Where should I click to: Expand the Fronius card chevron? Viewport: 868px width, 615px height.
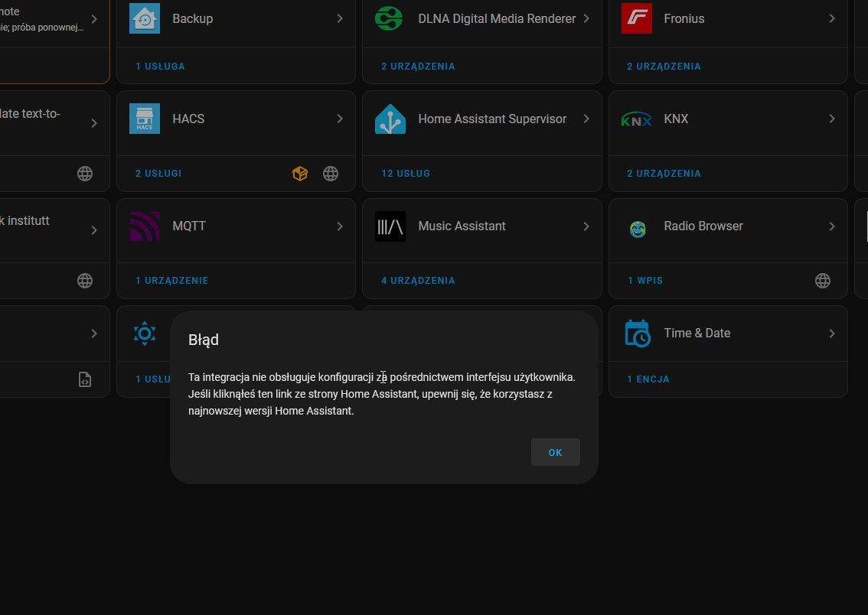pos(831,18)
